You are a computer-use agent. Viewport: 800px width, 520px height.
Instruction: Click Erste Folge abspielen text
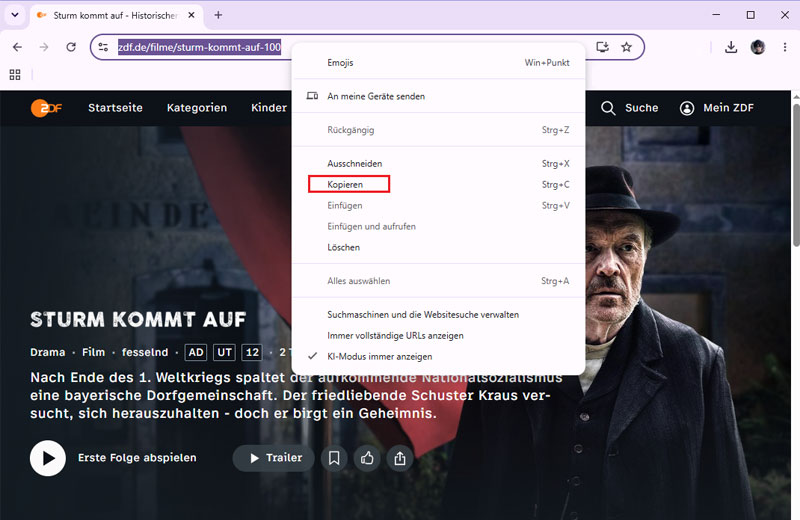click(x=137, y=458)
